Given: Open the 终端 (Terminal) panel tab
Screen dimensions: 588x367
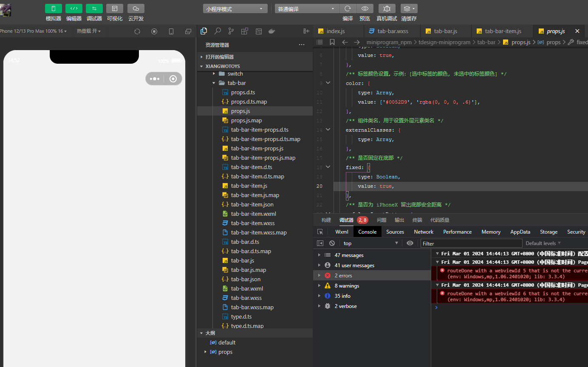Looking at the screenshot, I should 417,220.
